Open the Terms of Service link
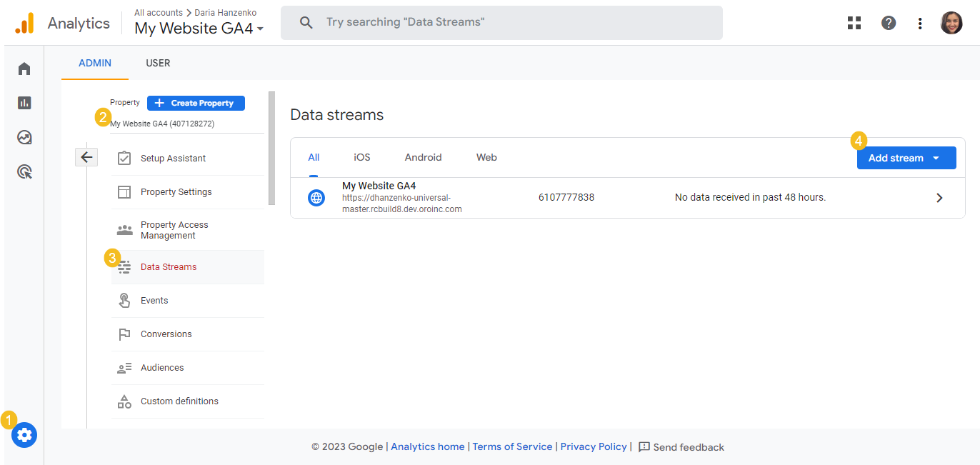 pyautogui.click(x=512, y=446)
